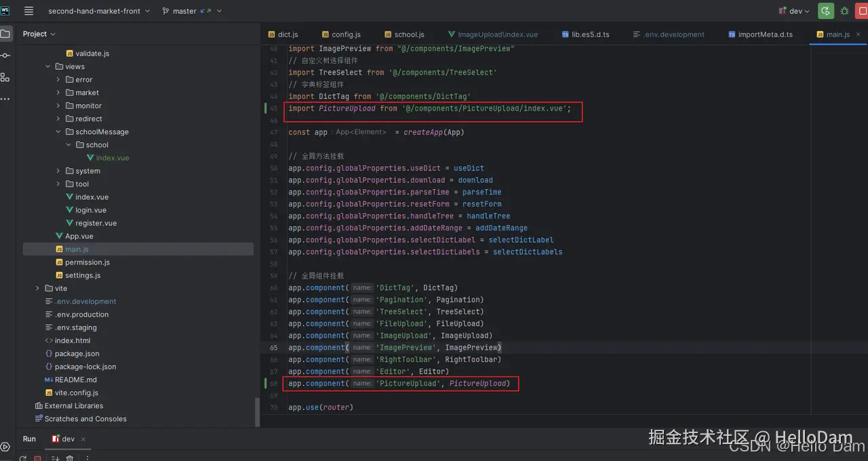Viewport: 868px width, 461px height.
Task: Switch to the config.js editor tab
Action: point(341,34)
